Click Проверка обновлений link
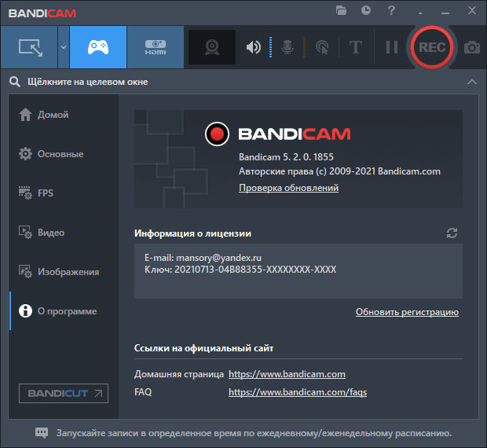The width and height of the screenshot is (487, 448). tap(288, 189)
